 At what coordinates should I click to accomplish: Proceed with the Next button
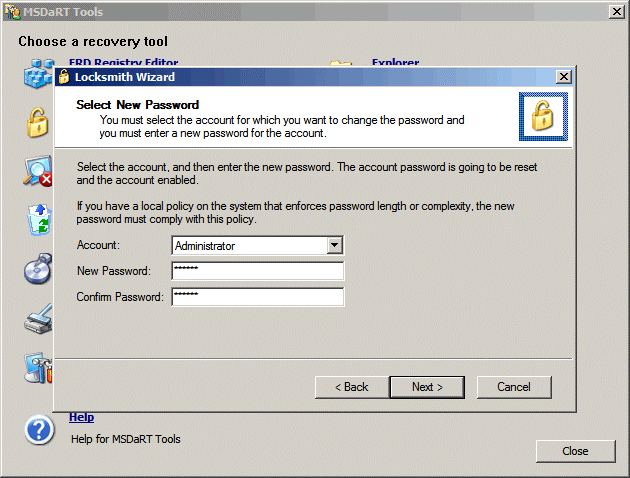(427, 387)
